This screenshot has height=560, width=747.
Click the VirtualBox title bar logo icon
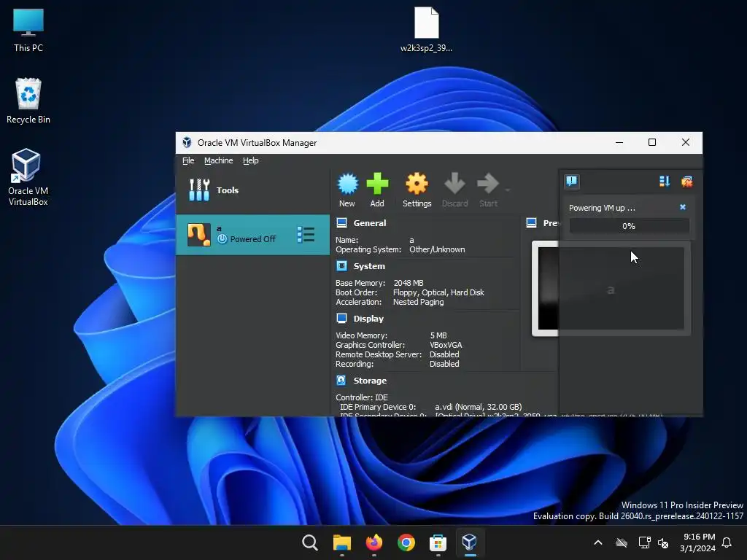tap(187, 142)
